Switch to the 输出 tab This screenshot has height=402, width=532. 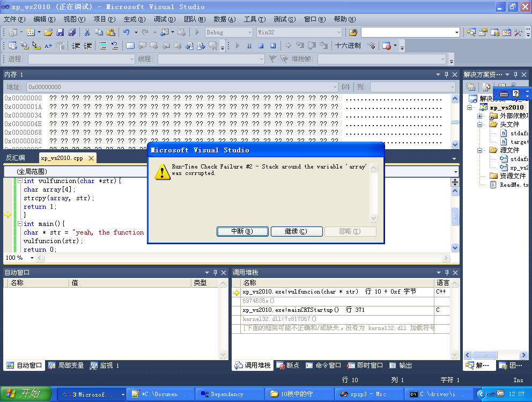401,366
